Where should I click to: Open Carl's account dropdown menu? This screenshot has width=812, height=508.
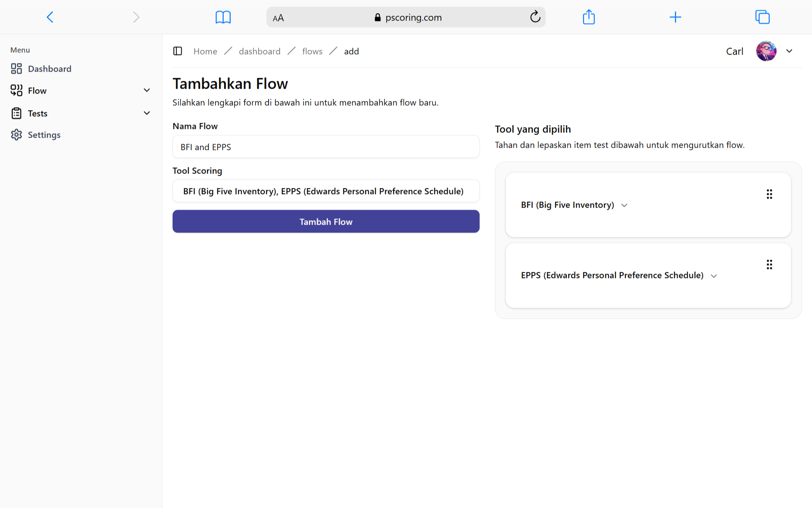click(x=790, y=51)
